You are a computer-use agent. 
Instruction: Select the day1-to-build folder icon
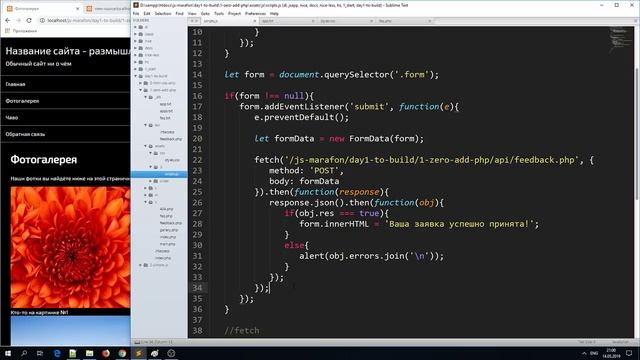(141, 76)
